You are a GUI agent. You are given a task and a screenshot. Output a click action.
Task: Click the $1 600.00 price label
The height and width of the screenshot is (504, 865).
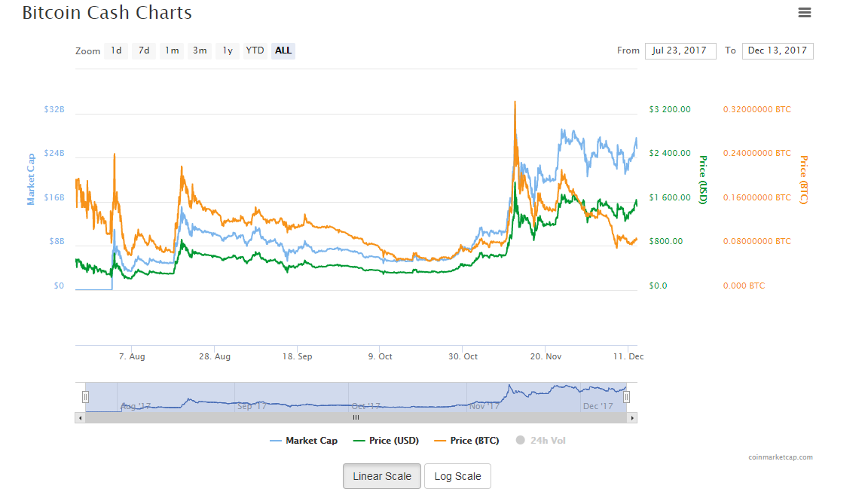coord(670,197)
